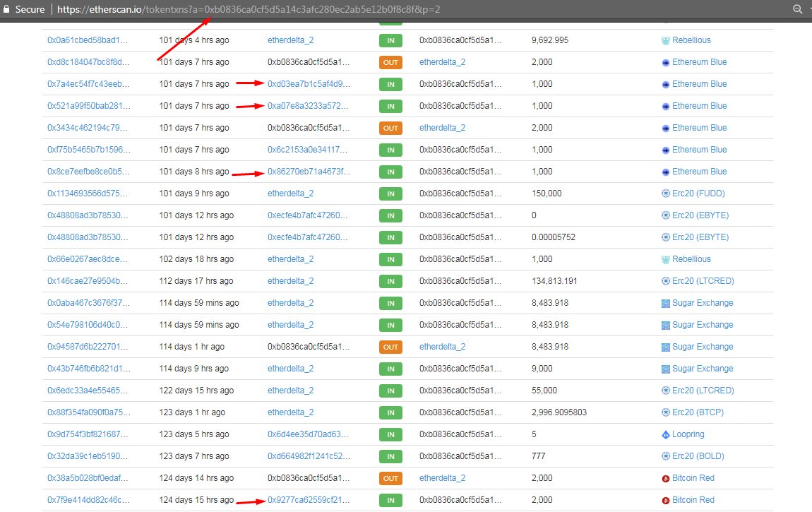Open sender address 0xd03ea7b1c5af4d9...
Screen dimensions: 812x512
coord(309,84)
